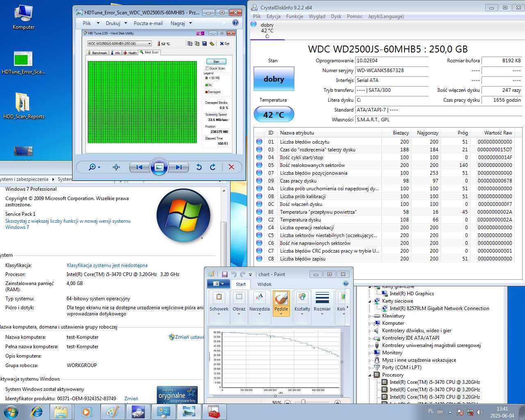Image resolution: width=525 pixels, height=420 pixels.
Task: Zoom out with minus button in Paint
Action: coord(288,403)
